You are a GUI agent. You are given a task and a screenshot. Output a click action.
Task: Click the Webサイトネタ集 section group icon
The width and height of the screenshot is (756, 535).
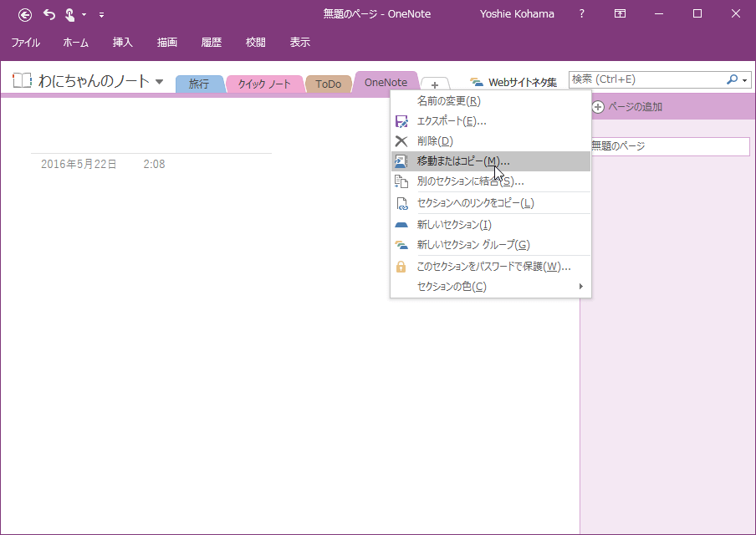tap(477, 83)
